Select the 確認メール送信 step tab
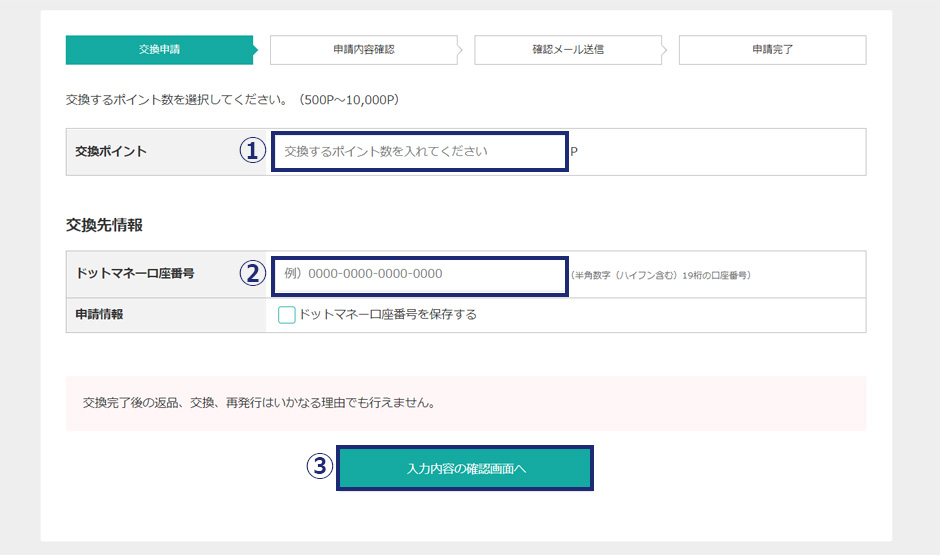940x555 pixels. 568,49
